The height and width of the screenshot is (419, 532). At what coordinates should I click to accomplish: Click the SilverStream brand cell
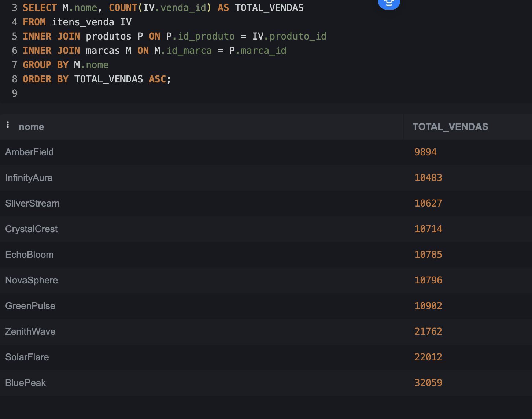pos(32,203)
